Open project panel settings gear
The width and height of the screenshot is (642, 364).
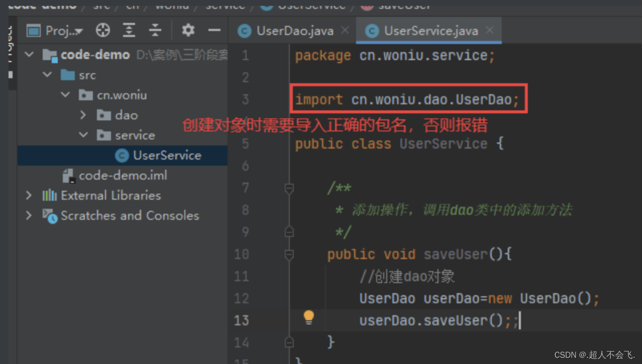188,30
